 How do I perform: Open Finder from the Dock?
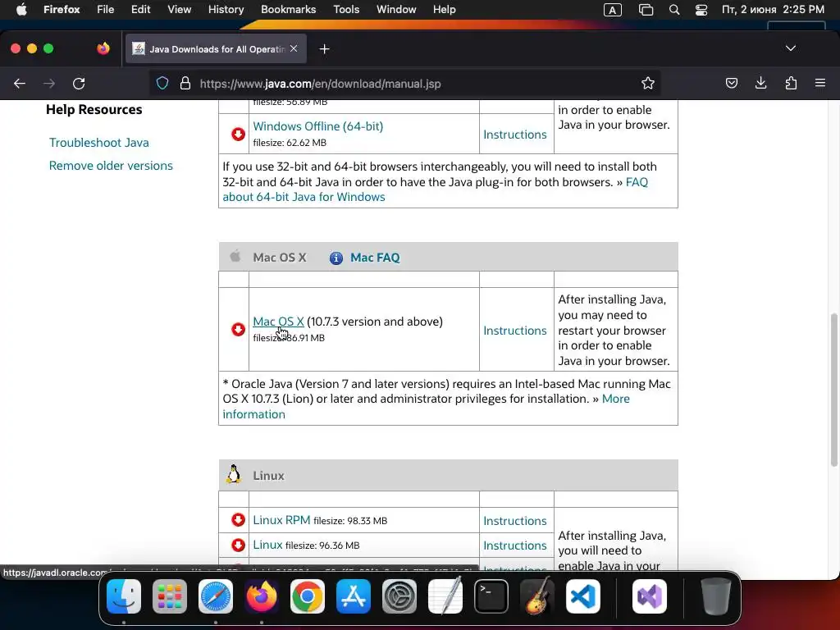point(124,596)
